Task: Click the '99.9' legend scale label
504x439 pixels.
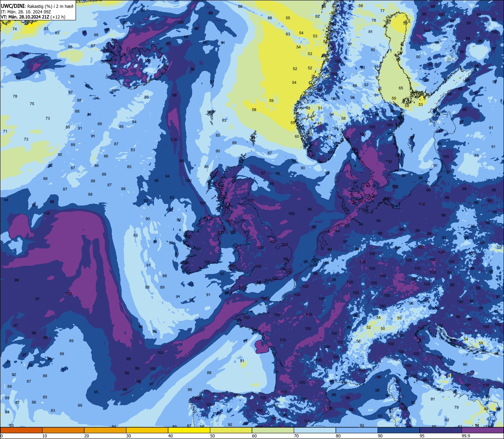Action: pos(466,436)
